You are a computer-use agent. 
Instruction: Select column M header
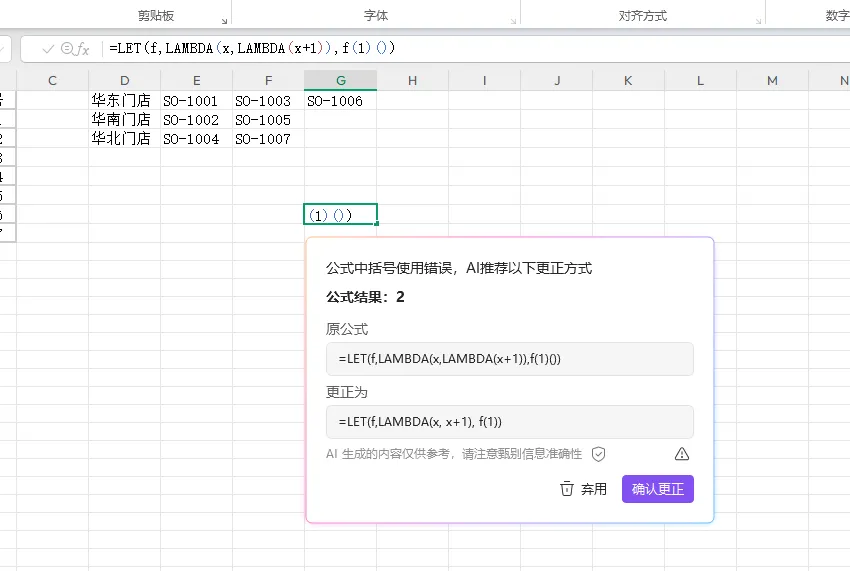[x=772, y=81]
